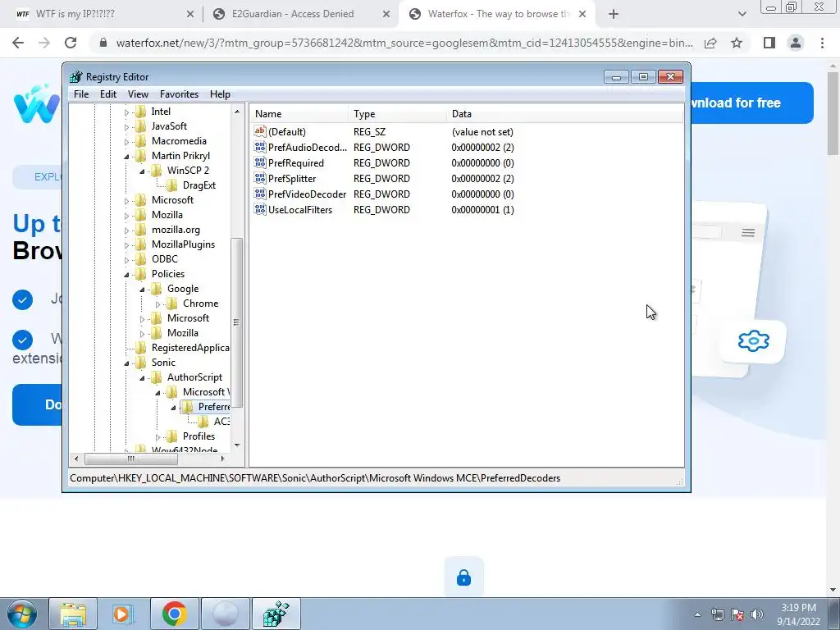
Task: Open the Edit menu in Registry Editor
Action: click(x=108, y=94)
